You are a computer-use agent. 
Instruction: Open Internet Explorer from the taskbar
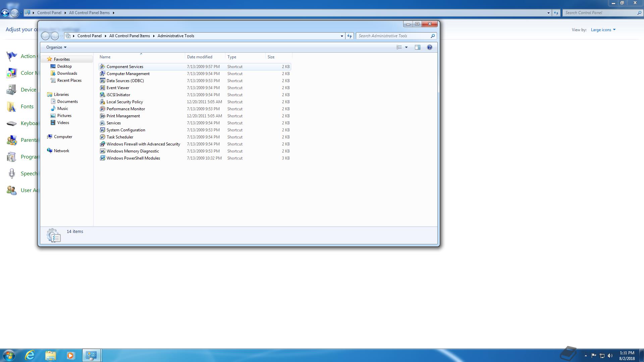(x=30, y=355)
